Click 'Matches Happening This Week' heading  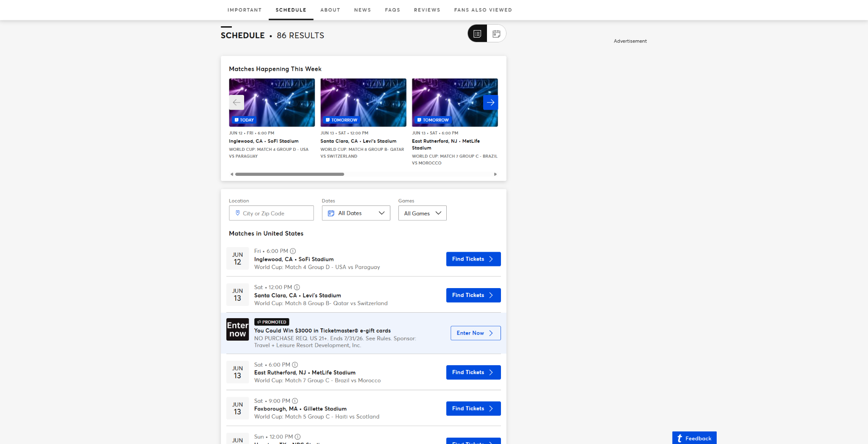pos(275,69)
